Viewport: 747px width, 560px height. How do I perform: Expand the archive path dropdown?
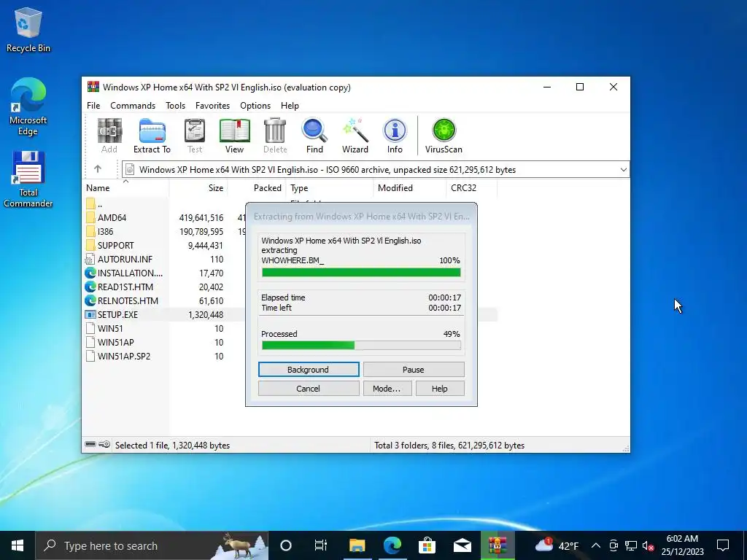pos(623,169)
